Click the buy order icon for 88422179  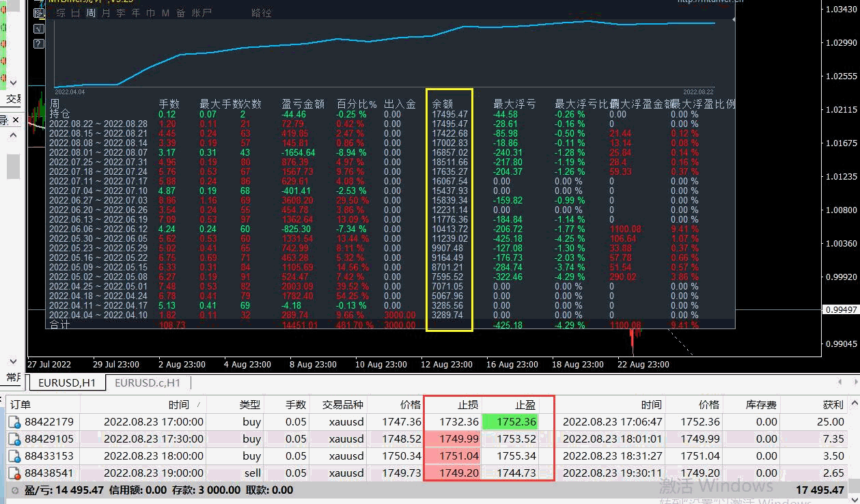(x=14, y=422)
